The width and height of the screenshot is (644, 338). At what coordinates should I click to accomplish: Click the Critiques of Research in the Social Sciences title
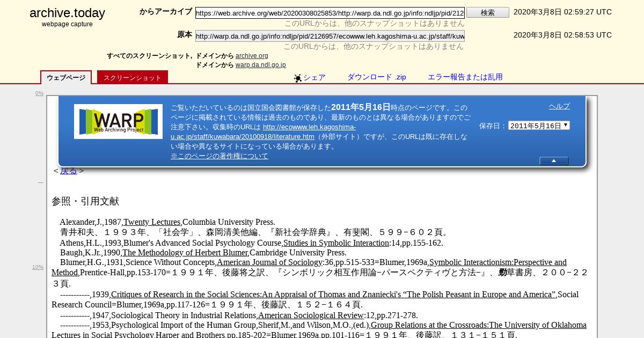(333, 295)
